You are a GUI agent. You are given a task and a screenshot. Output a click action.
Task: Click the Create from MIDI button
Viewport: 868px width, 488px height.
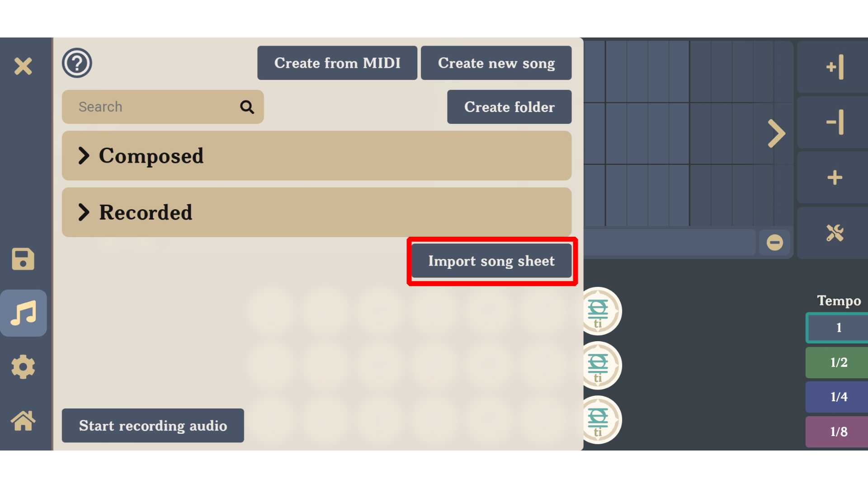337,62
